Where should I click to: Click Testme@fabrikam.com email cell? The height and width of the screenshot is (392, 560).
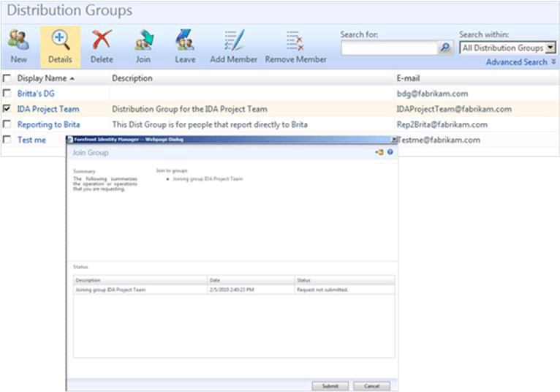coord(439,140)
